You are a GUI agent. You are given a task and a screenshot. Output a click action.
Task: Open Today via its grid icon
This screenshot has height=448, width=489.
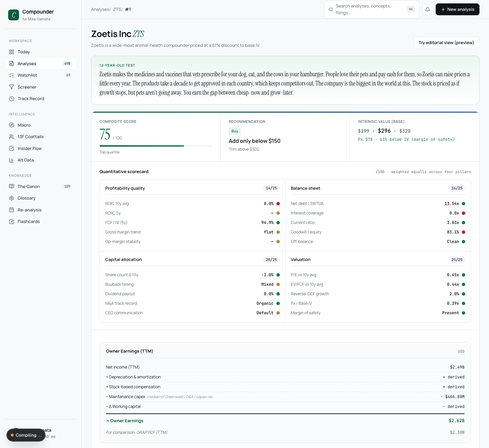point(12,52)
